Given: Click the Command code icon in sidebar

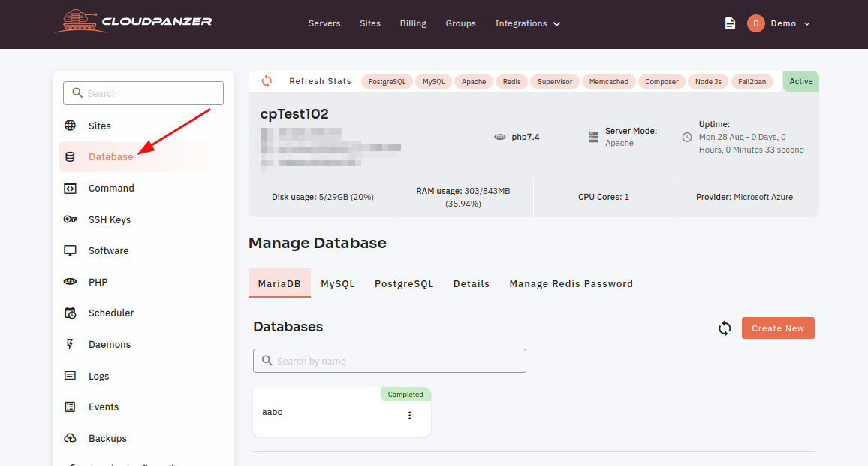Looking at the screenshot, I should (71, 189).
